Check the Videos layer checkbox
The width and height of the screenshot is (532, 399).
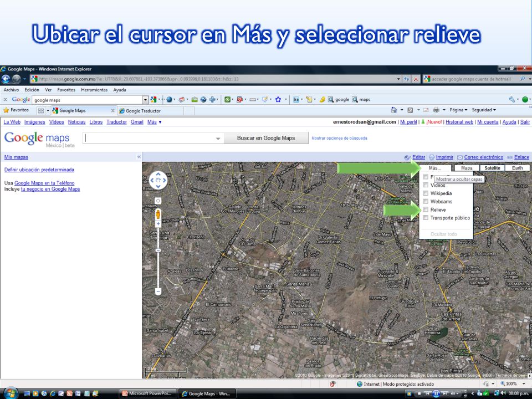click(426, 185)
